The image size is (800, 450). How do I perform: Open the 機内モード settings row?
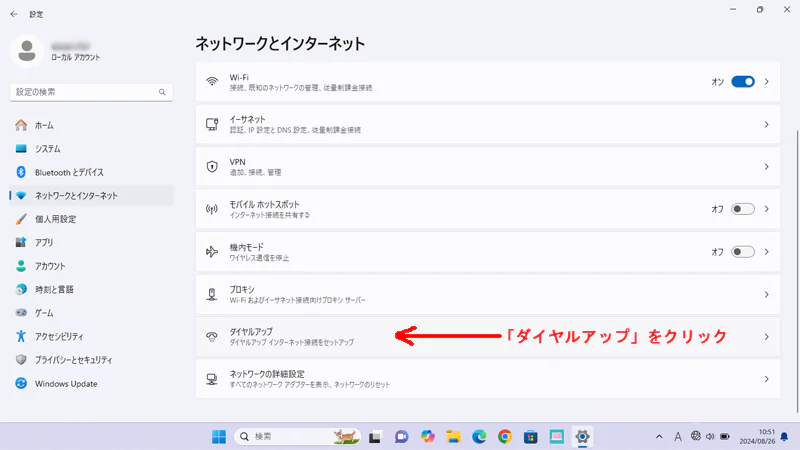pos(488,252)
